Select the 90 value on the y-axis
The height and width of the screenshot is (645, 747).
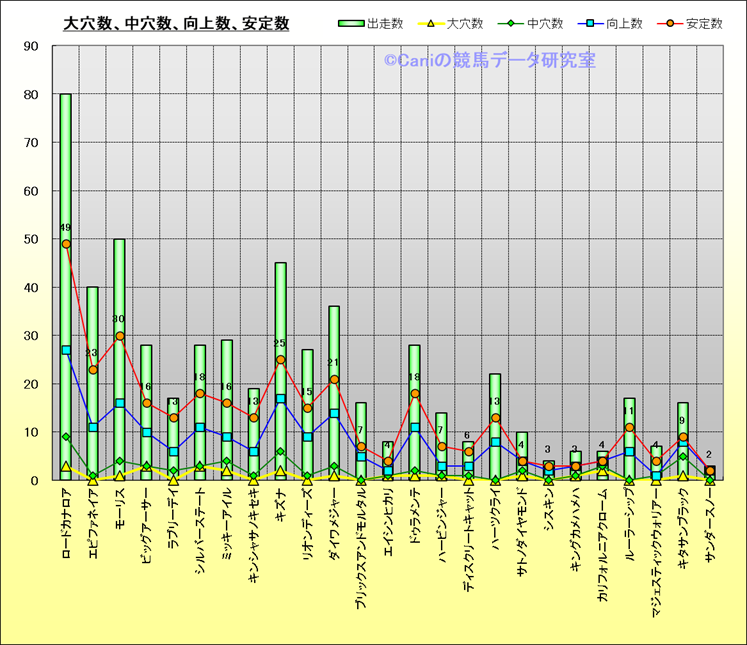click(x=31, y=46)
